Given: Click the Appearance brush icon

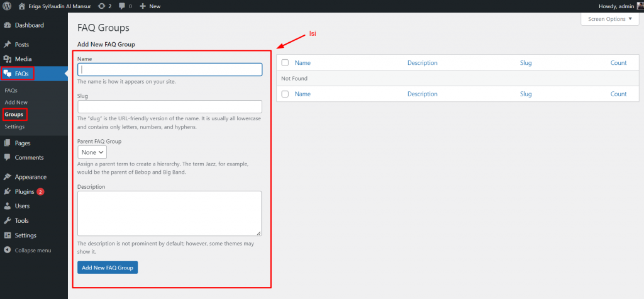Looking at the screenshot, I should pos(7,177).
